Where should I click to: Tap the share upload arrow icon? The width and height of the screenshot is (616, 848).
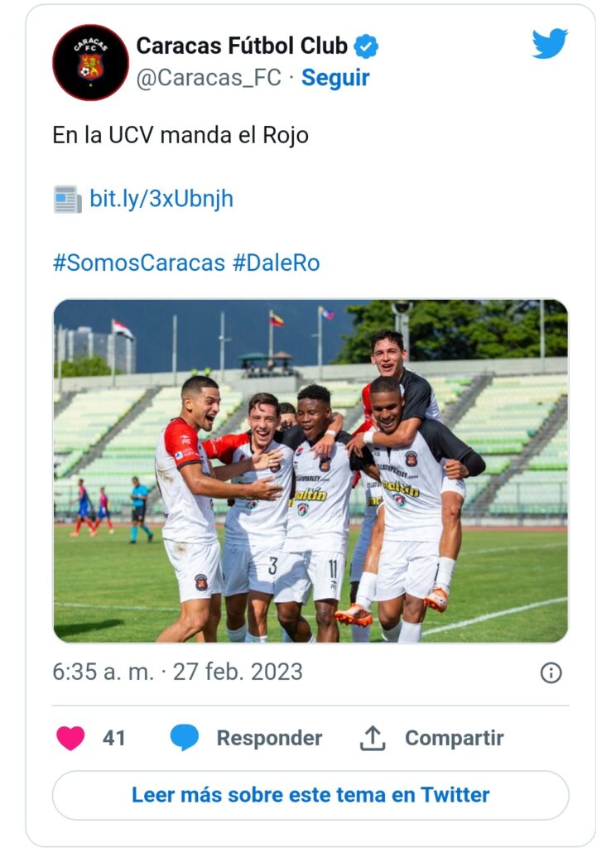click(373, 738)
